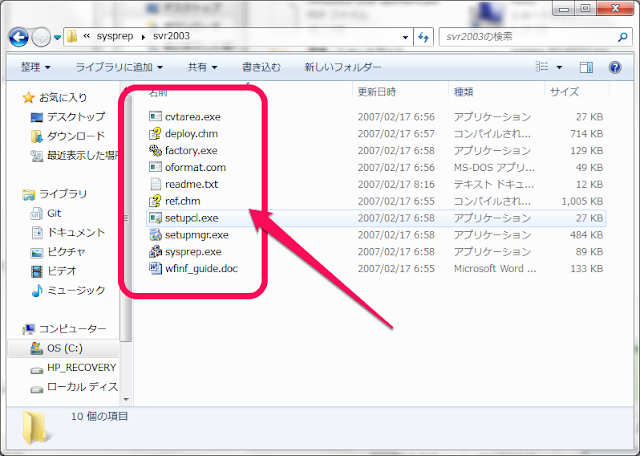Click the navigation pane scroll down arrow

click(126, 400)
